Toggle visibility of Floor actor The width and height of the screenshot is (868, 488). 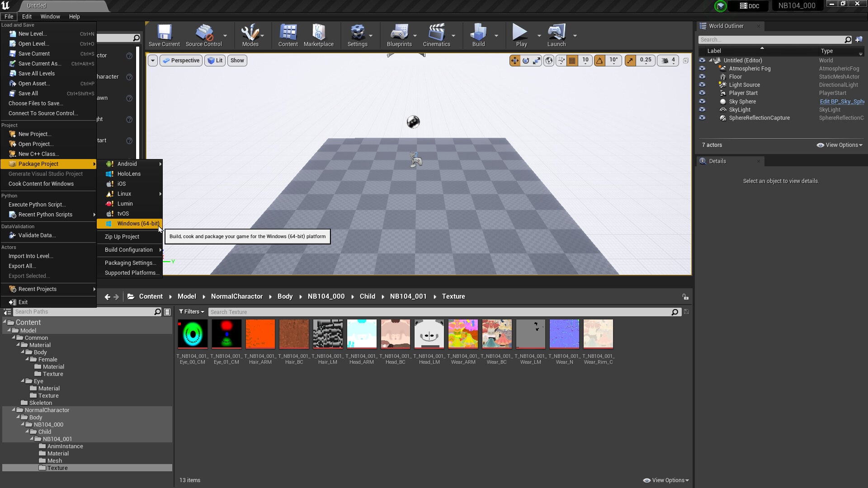coord(702,77)
